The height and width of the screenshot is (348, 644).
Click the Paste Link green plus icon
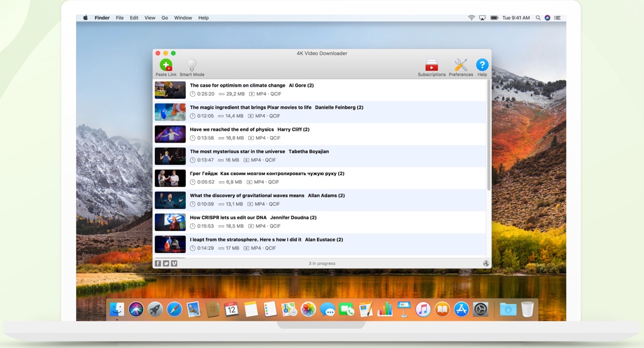(x=166, y=65)
